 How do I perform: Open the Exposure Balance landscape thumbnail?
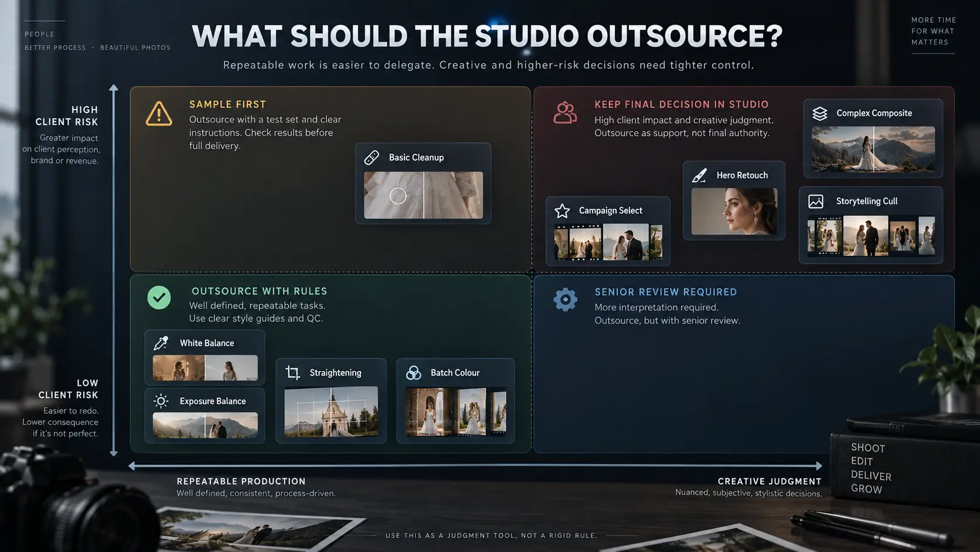205,425
